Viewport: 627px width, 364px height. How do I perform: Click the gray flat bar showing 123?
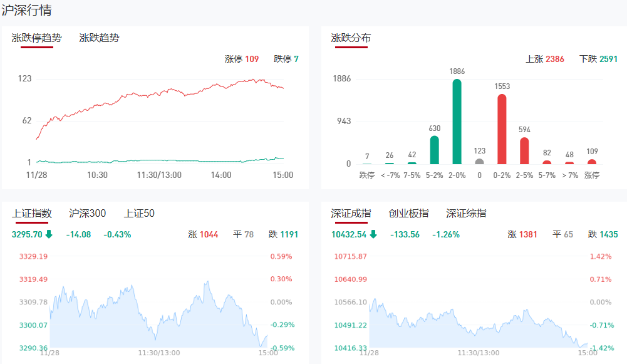pos(479,161)
